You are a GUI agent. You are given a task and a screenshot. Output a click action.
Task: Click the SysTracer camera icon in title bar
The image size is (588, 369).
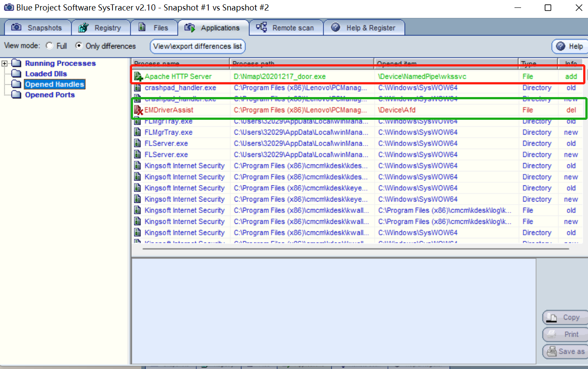click(x=9, y=7)
